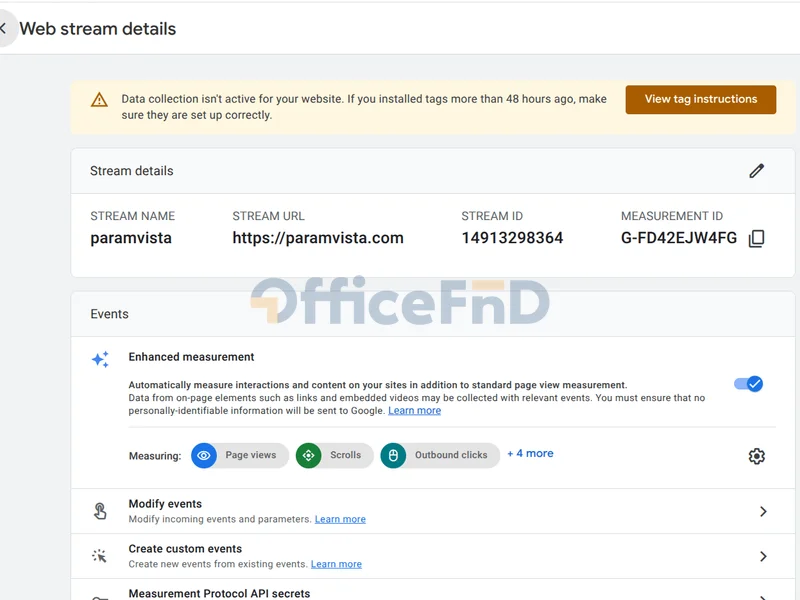
Task: Open Enhanced measurement settings gear
Action: coord(757,456)
